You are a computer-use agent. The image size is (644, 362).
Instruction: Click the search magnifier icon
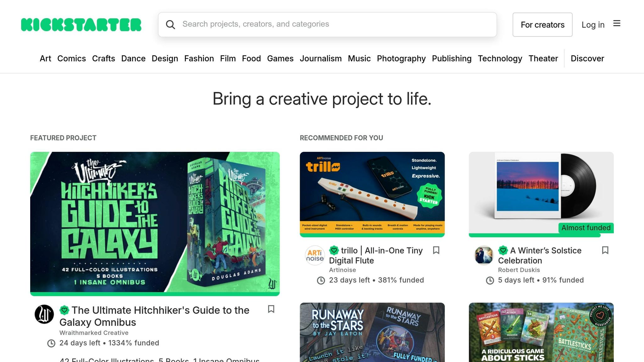pos(170,25)
